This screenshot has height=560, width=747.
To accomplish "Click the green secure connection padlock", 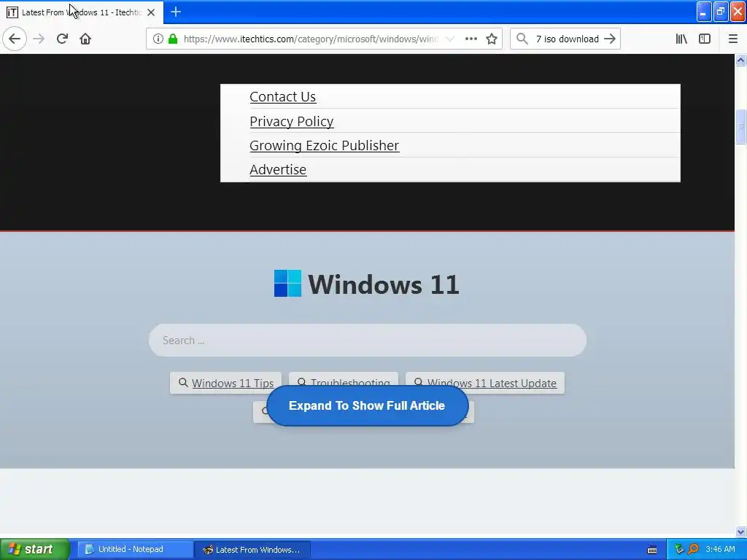I will tap(173, 39).
